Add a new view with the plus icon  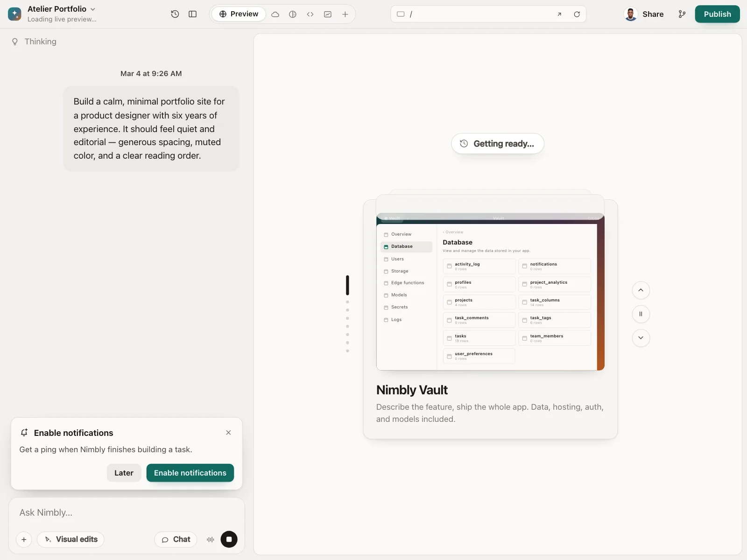[x=345, y=14]
